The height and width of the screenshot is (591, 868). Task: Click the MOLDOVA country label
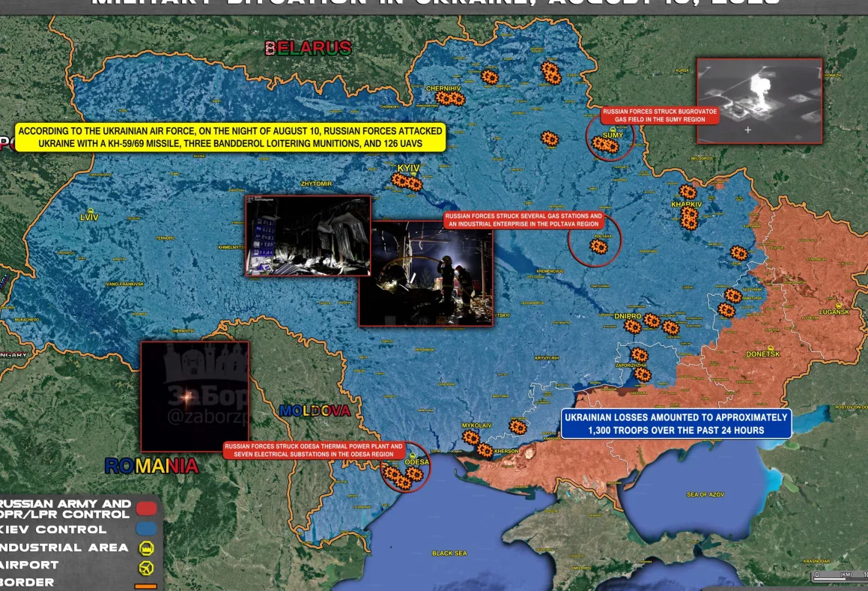315,410
